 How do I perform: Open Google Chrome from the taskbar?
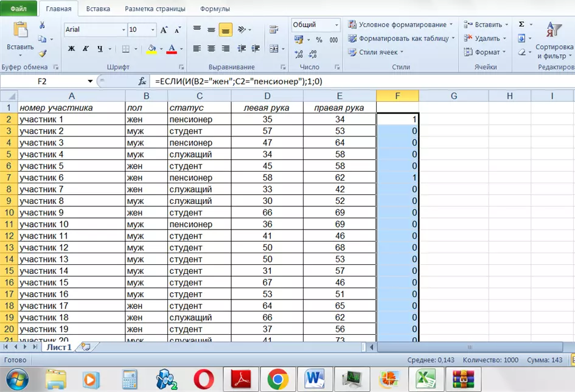click(x=277, y=379)
